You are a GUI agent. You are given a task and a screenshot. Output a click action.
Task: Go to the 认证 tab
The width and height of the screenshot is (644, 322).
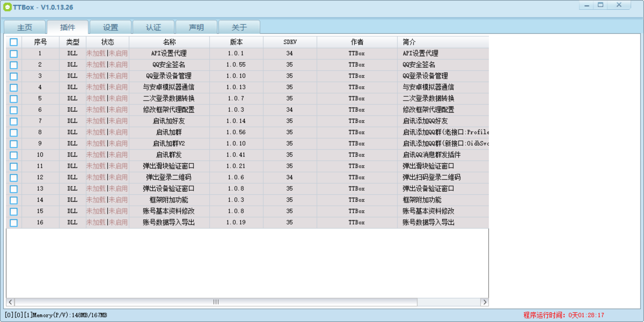pos(153,27)
